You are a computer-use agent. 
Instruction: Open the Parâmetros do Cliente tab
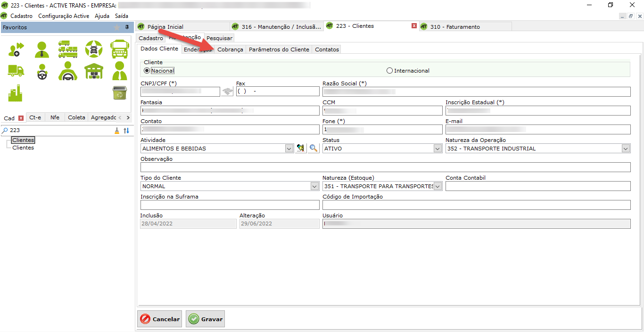[x=279, y=50]
